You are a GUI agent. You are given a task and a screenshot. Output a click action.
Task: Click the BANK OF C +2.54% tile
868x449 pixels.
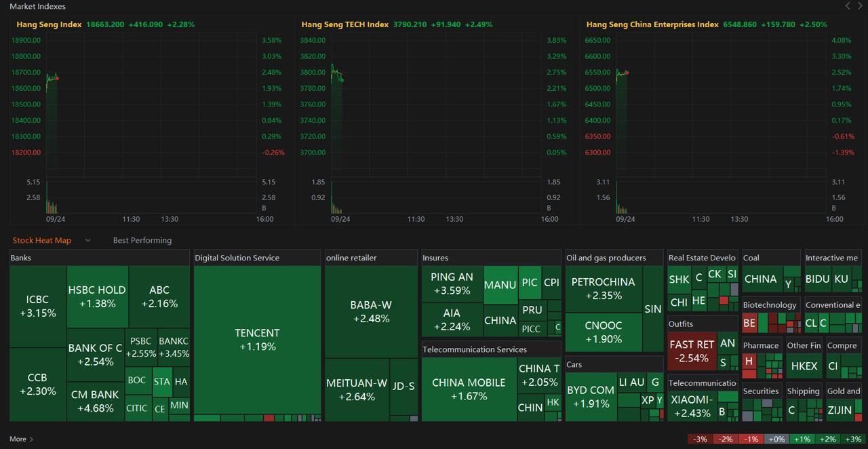tap(96, 355)
